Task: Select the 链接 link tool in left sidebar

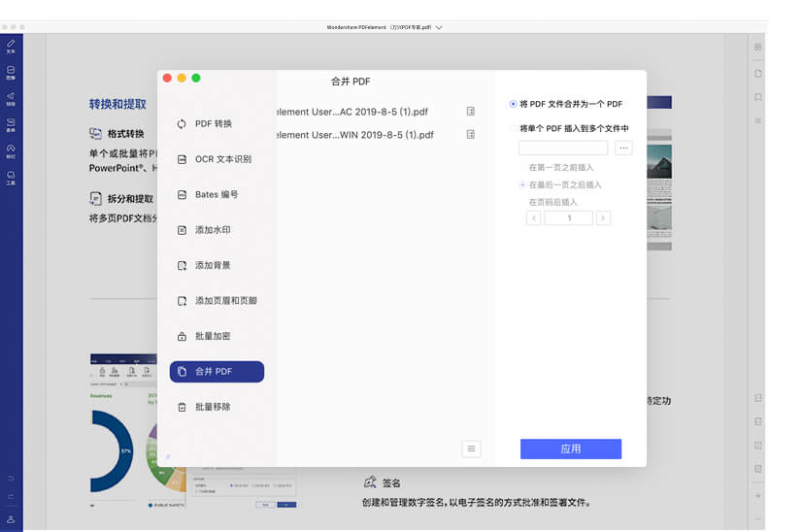Action: (11, 99)
